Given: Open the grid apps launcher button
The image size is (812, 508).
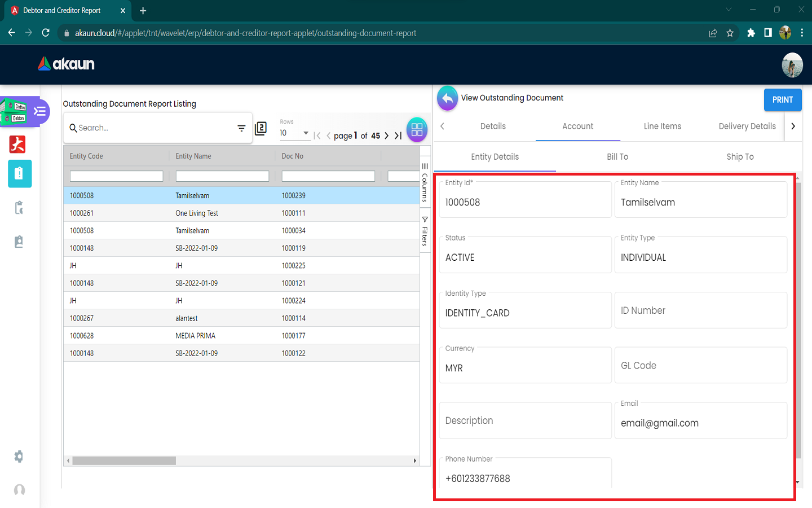Looking at the screenshot, I should 417,130.
